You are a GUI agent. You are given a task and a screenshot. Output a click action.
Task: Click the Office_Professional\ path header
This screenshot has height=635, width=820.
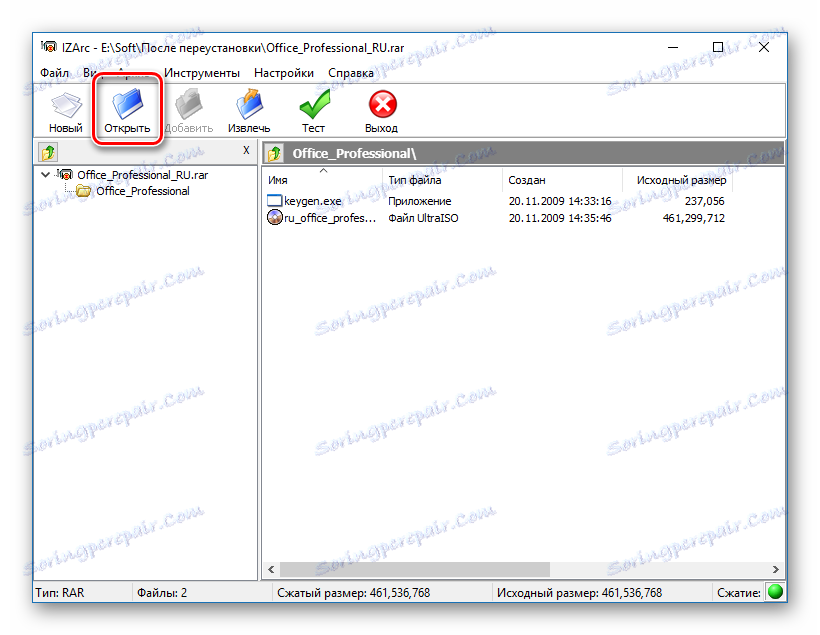tap(354, 154)
